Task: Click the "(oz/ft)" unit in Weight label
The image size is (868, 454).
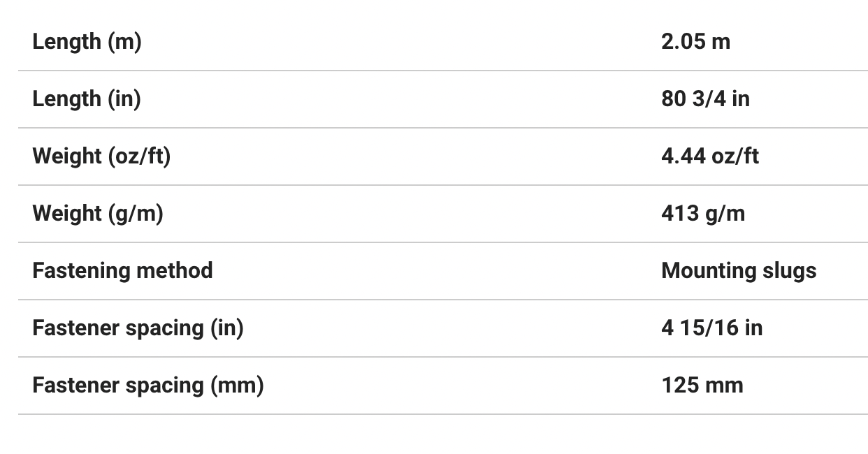Action: tap(139, 156)
